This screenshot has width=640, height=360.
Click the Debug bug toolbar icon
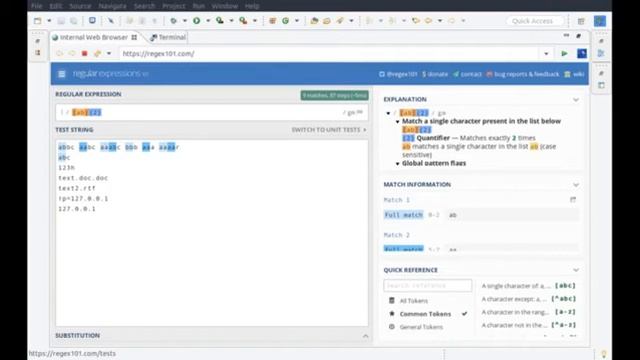173,20
